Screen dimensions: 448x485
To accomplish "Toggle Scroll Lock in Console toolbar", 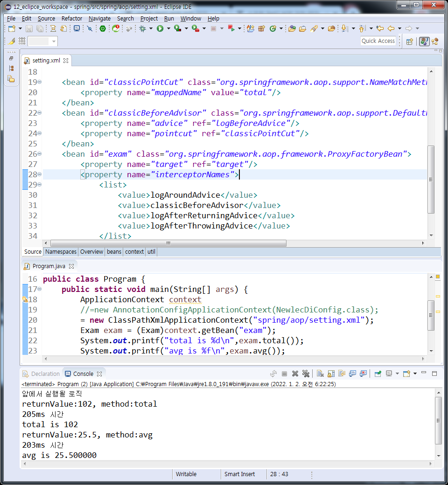I will [x=331, y=374].
